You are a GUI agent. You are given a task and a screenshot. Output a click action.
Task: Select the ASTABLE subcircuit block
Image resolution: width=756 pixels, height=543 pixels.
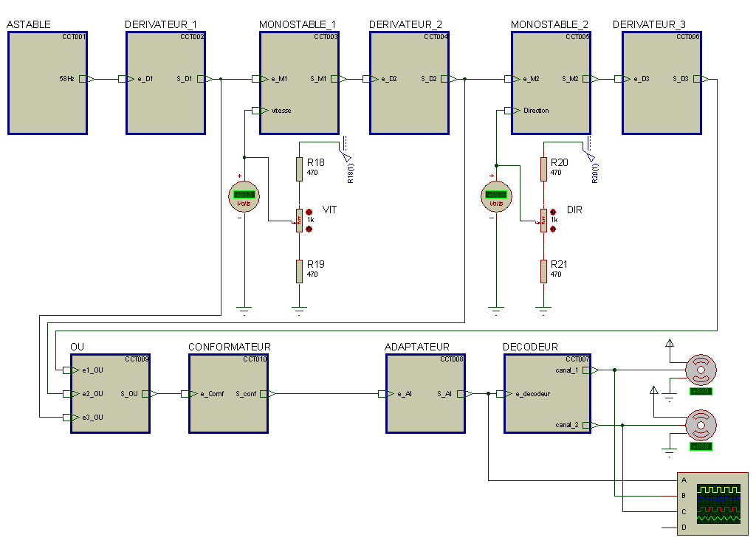(47, 83)
